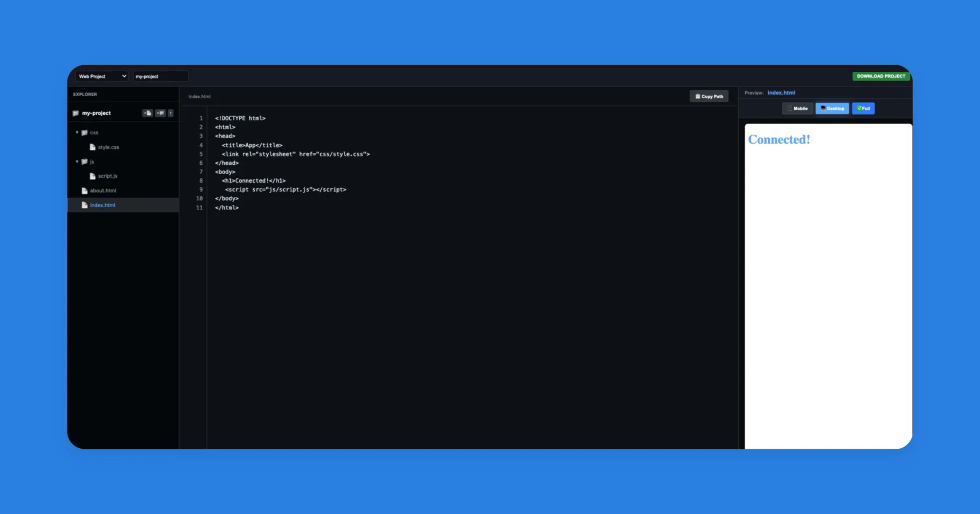Click the new file icon in Explorer
The image size is (980, 514).
[147, 113]
